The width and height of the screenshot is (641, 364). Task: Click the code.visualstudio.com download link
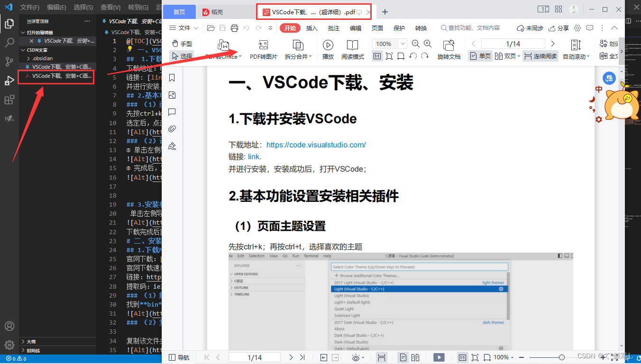316,145
